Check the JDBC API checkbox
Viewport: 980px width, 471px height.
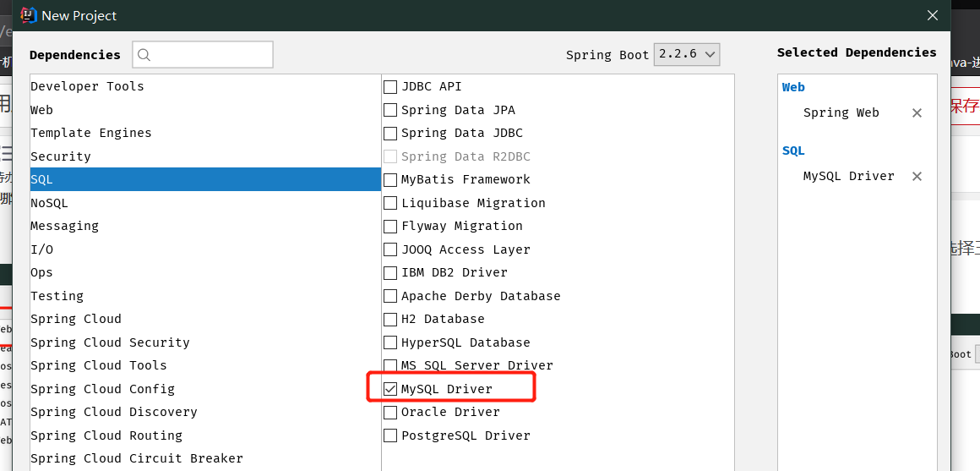(x=390, y=87)
